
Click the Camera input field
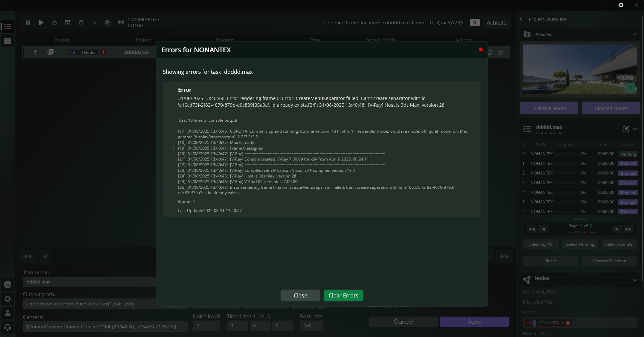[x=105, y=326]
